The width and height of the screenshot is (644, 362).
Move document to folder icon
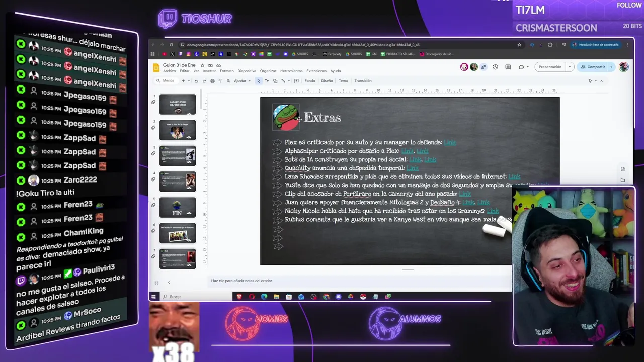tap(210, 65)
